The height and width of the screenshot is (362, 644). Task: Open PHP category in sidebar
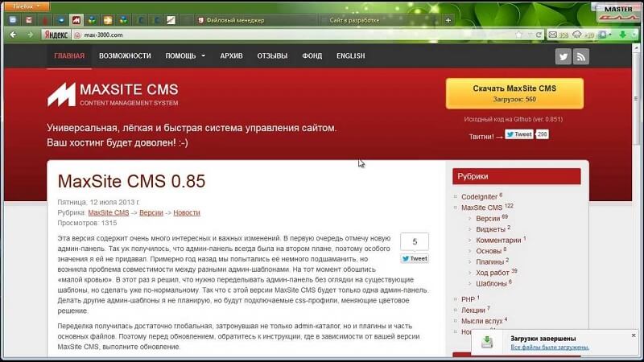click(468, 299)
